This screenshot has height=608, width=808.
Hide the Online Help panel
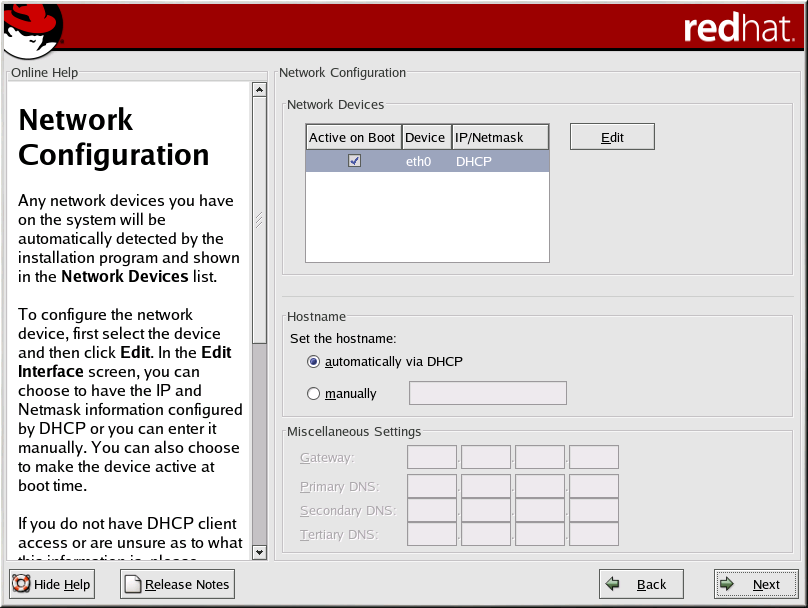click(x=52, y=584)
